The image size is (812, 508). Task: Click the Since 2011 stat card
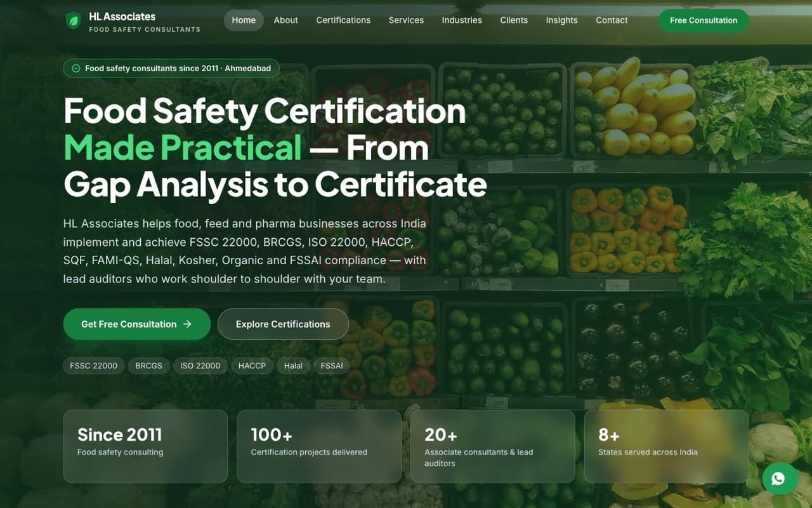pyautogui.click(x=145, y=446)
